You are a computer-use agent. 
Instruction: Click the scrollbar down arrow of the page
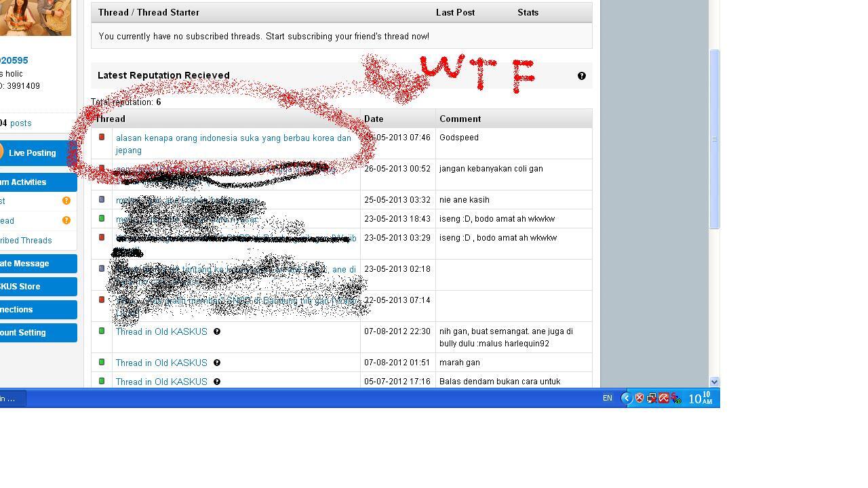tap(715, 382)
